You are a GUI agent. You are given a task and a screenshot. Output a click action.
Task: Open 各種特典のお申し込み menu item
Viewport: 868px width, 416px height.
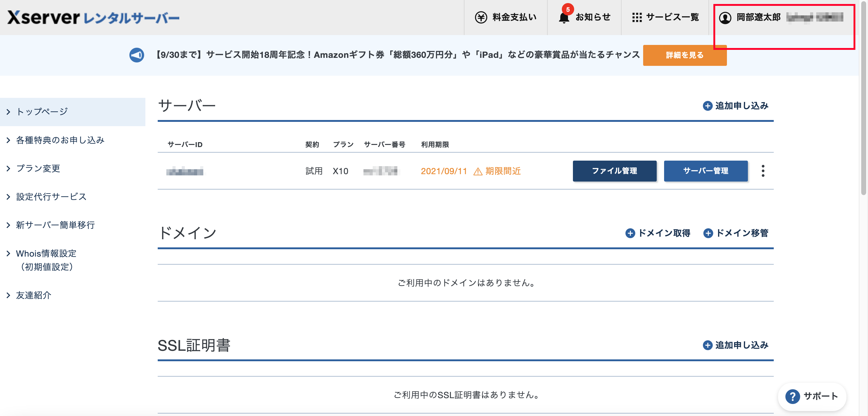pyautogui.click(x=60, y=140)
